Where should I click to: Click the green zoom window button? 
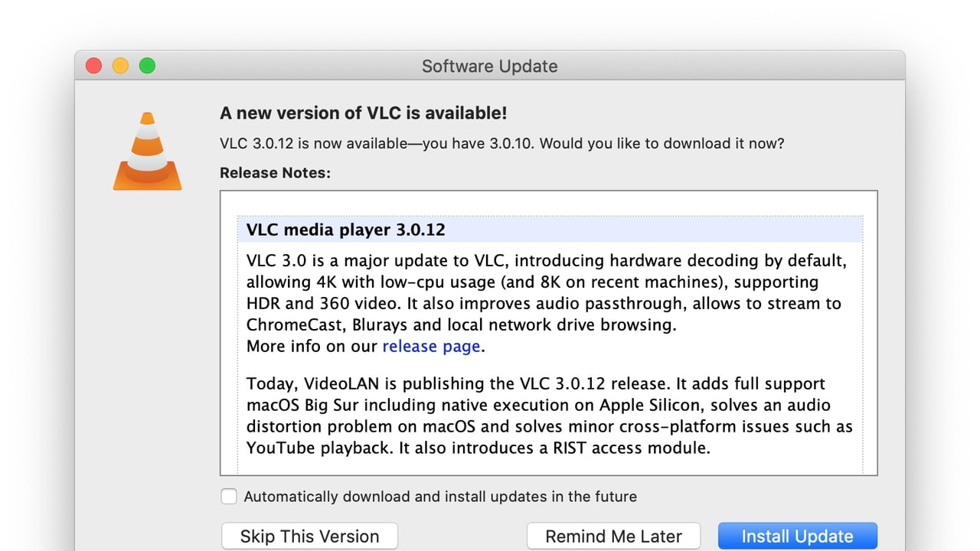click(147, 66)
